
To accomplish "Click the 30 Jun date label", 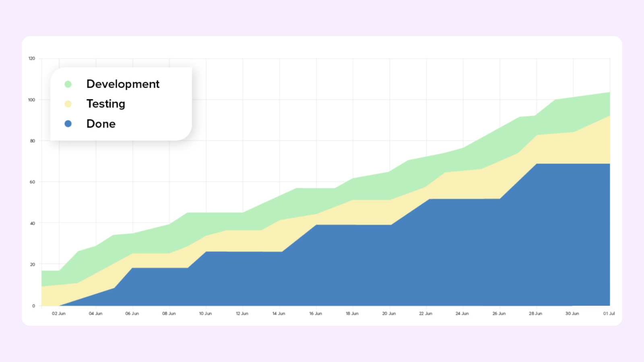I will [x=572, y=313].
